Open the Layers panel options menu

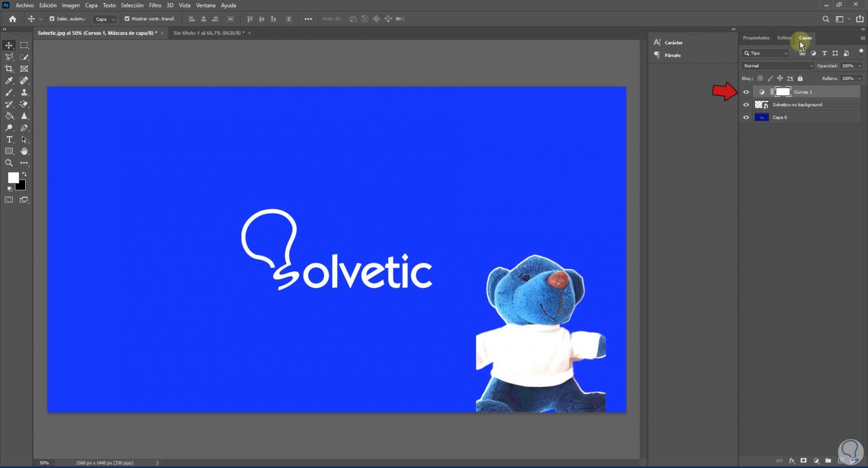click(x=863, y=38)
